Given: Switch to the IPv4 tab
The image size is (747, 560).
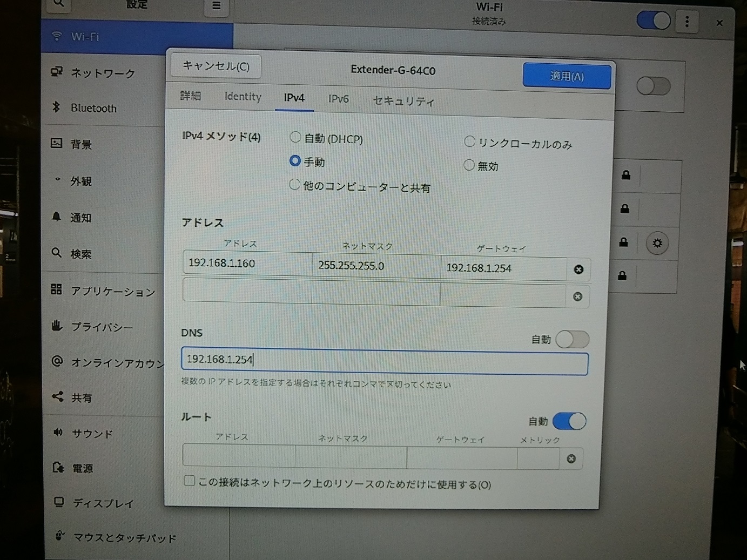Looking at the screenshot, I should [294, 98].
